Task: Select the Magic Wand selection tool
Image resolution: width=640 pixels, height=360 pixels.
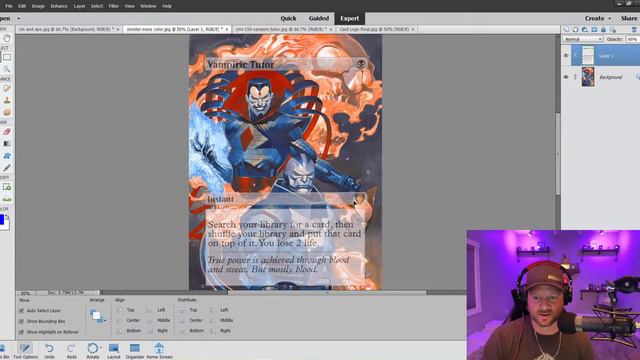Action: click(x=7, y=69)
